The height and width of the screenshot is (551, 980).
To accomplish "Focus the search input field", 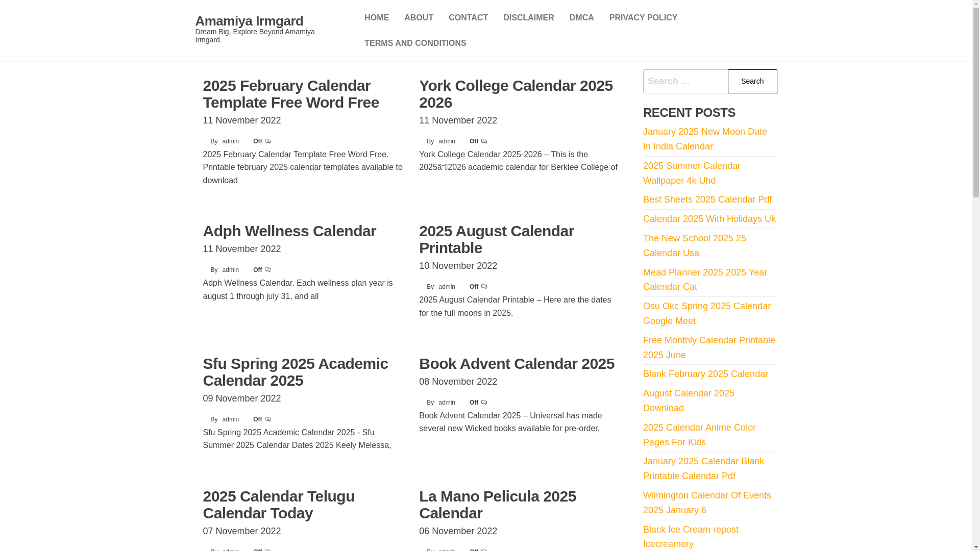I will click(685, 82).
